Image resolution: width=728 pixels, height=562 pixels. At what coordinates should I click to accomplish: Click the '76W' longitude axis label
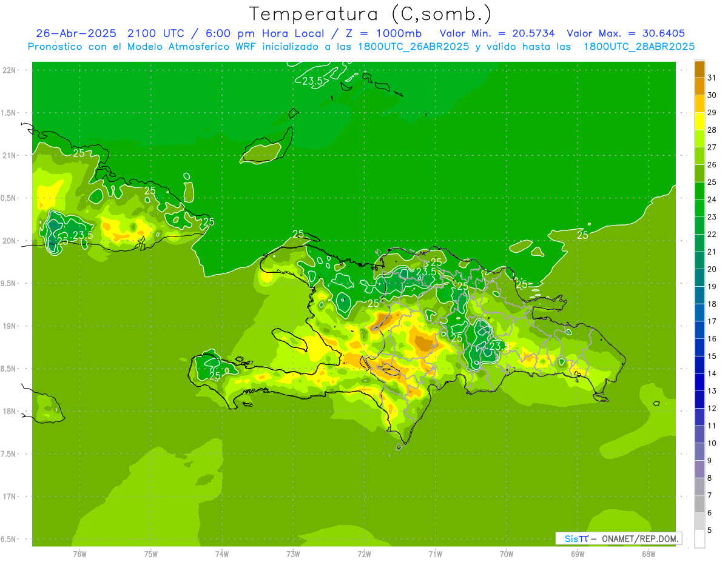tap(79, 554)
